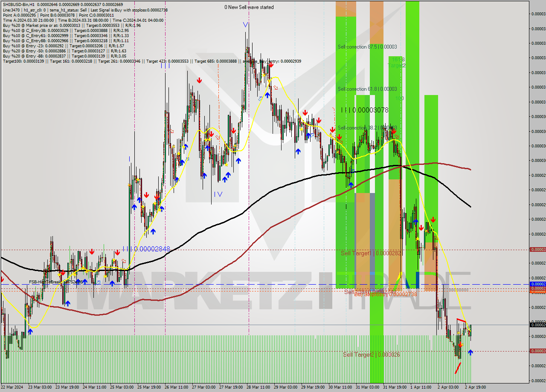Select the 'Buy %20 @ Entry -50' line
This screenshot has width=546, height=392.
click(x=64, y=51)
